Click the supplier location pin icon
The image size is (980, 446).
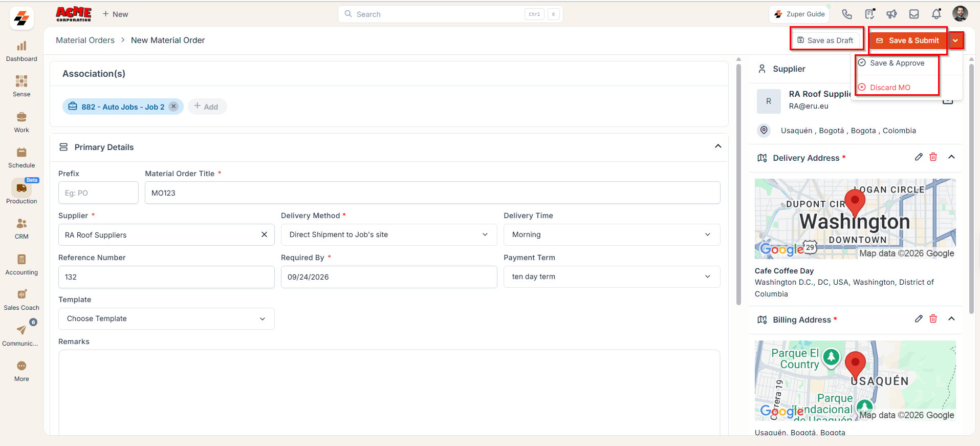click(764, 130)
